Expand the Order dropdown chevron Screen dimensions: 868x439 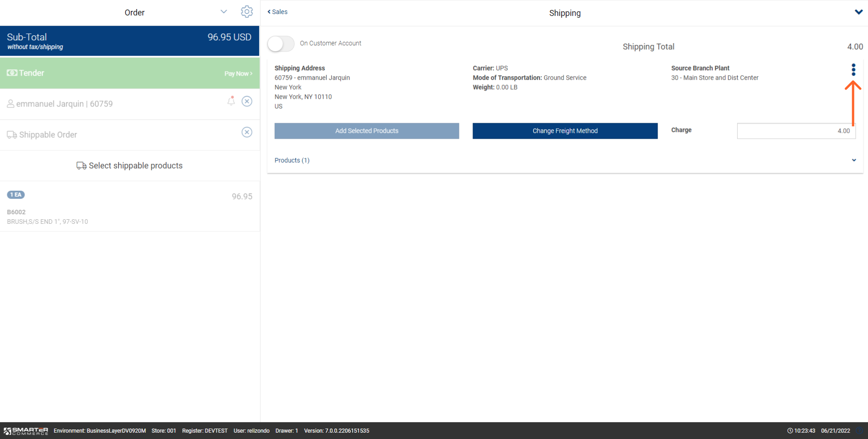[224, 12]
